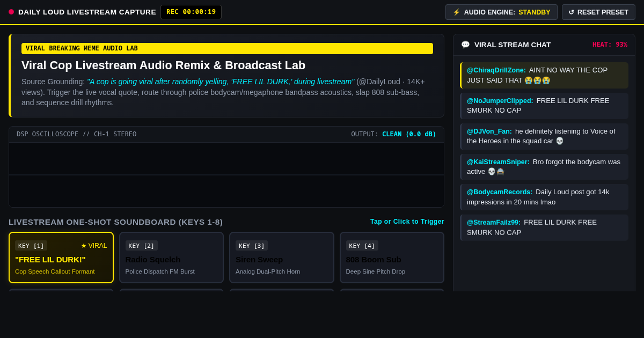Click the KEY [4] label
The height and width of the screenshot is (338, 644).
tap(362, 246)
